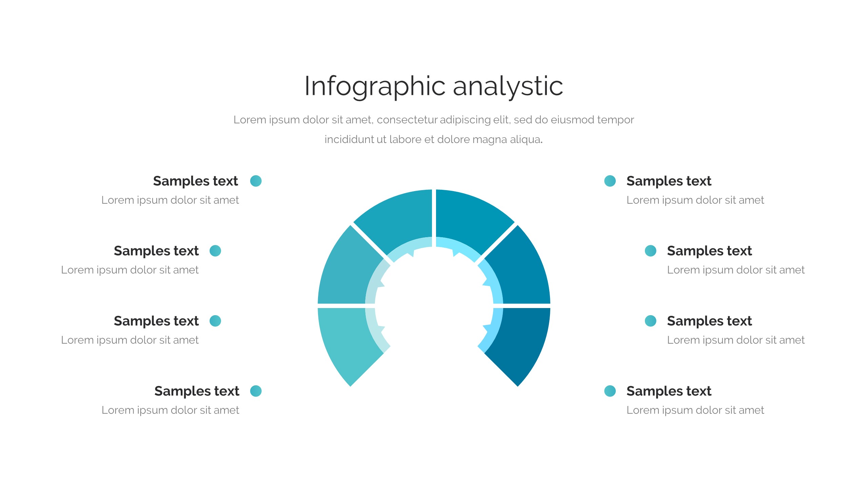Click the bullet beside bottom-left Samples text
The image size is (868, 488).
(x=256, y=391)
